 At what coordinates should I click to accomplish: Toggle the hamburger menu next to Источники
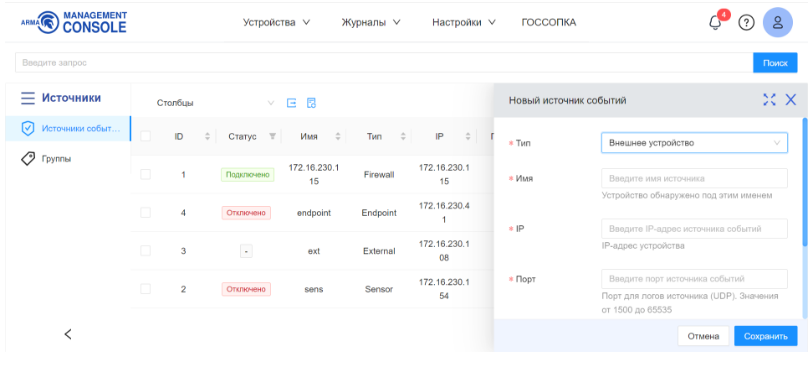(x=28, y=98)
